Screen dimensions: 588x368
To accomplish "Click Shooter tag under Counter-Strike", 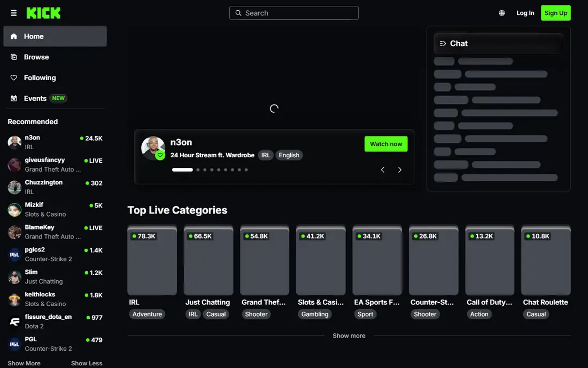I will coord(425,315).
